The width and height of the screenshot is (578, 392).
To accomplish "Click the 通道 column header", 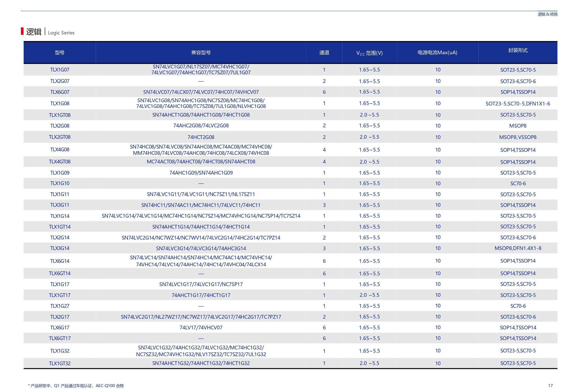I will coord(324,52).
